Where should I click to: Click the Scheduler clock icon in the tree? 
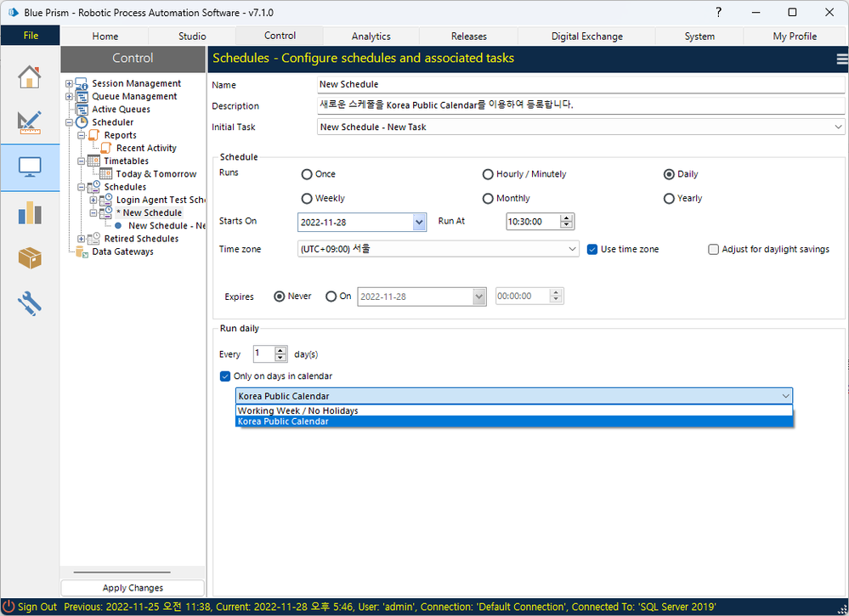click(82, 122)
